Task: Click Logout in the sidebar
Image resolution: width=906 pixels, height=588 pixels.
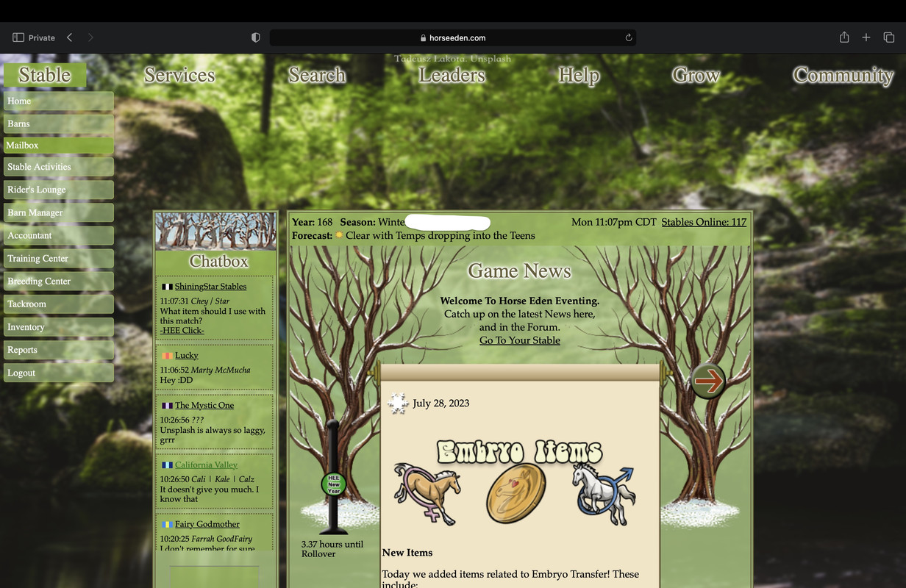Action: click(59, 373)
